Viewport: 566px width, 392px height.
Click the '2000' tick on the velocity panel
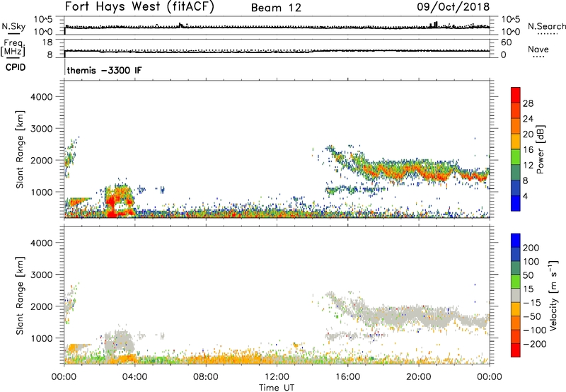[x=42, y=306]
